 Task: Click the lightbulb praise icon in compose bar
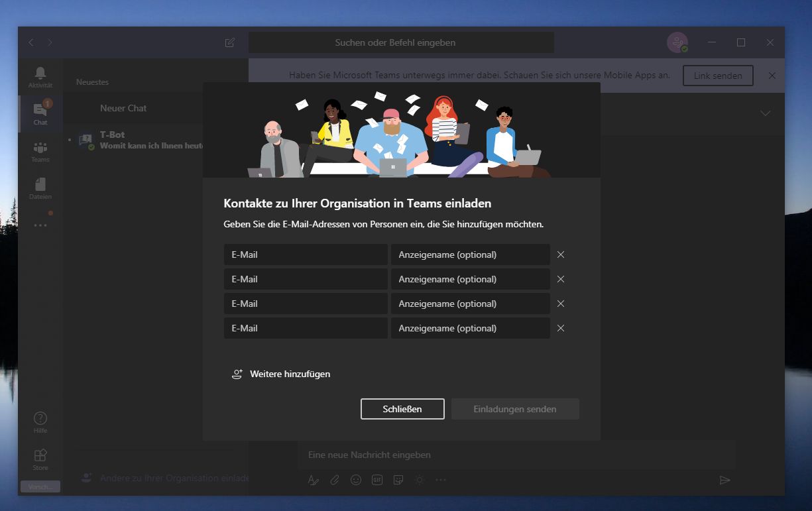420,480
